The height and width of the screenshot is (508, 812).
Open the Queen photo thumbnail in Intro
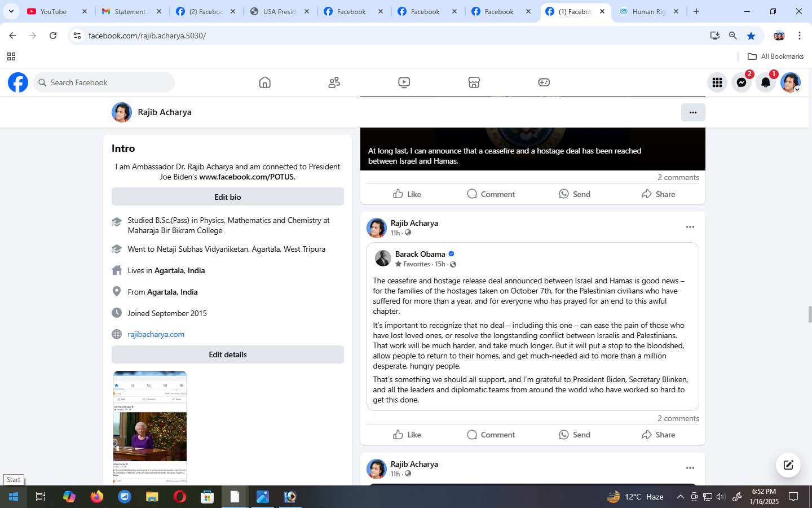click(x=150, y=427)
